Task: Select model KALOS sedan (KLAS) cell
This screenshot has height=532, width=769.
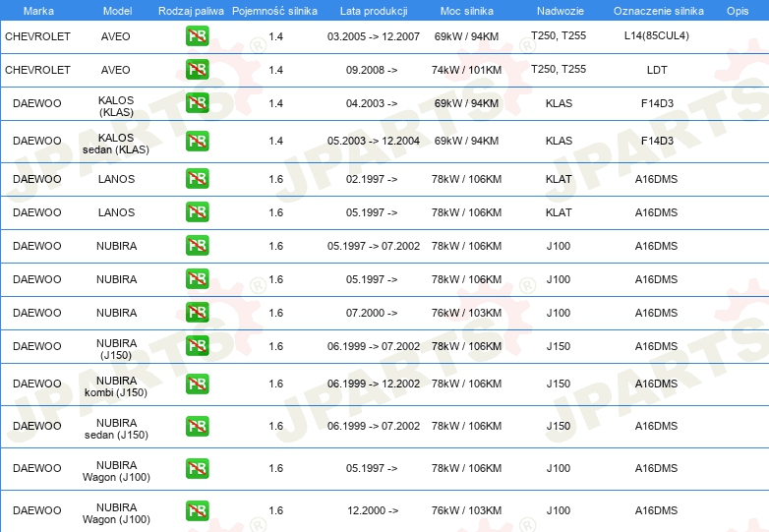Action: 116,144
